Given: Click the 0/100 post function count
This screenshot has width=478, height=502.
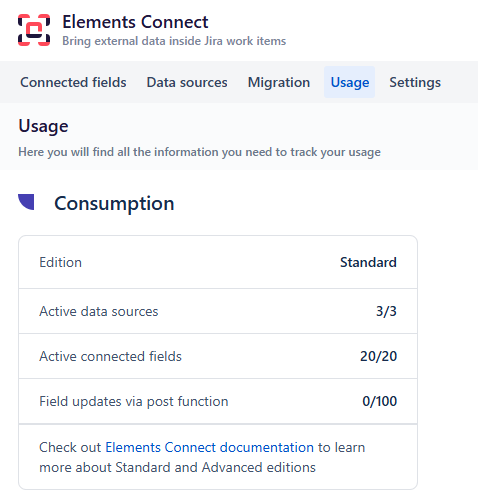Looking at the screenshot, I should (x=380, y=401).
